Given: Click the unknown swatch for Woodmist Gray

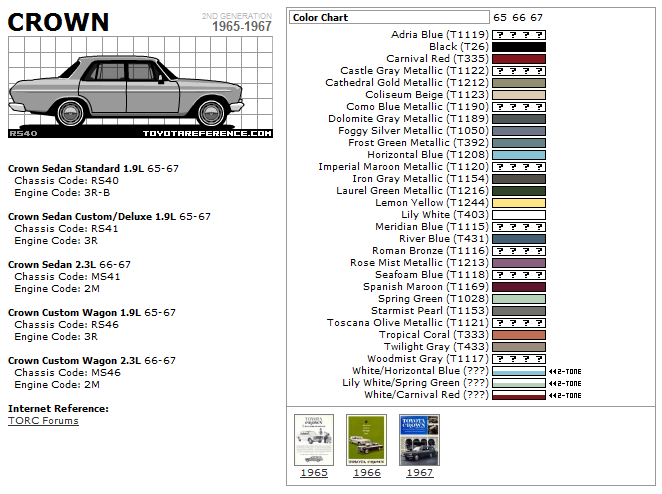Looking at the screenshot, I should coord(519,359).
